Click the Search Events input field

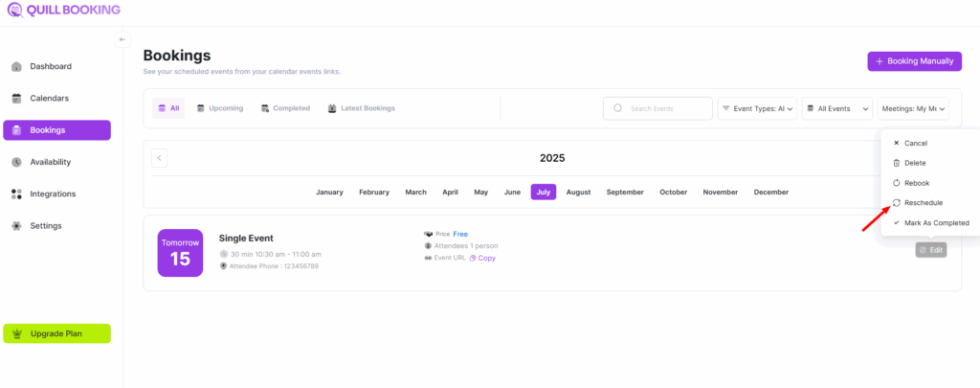tap(658, 109)
